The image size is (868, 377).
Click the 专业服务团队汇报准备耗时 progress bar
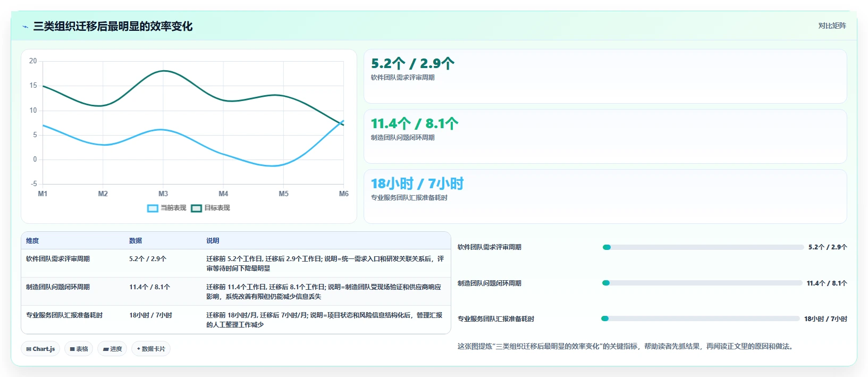[x=701, y=319]
